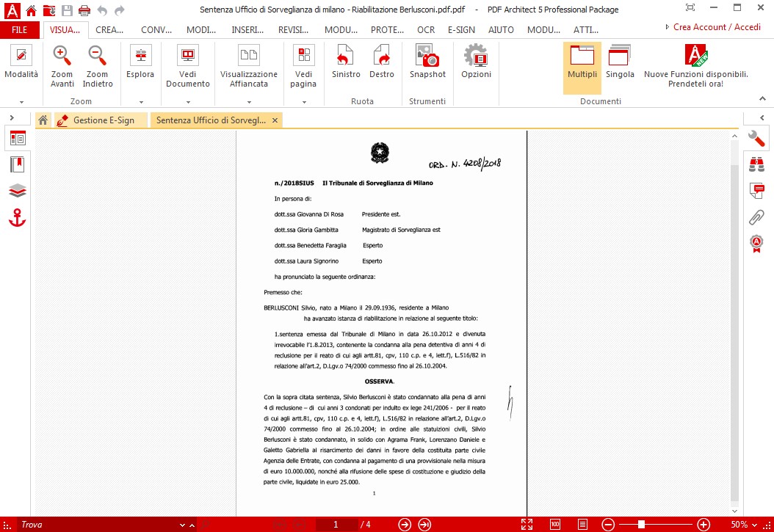This screenshot has width=774, height=532.
Task: Rotate page with Destro
Action: (382, 62)
